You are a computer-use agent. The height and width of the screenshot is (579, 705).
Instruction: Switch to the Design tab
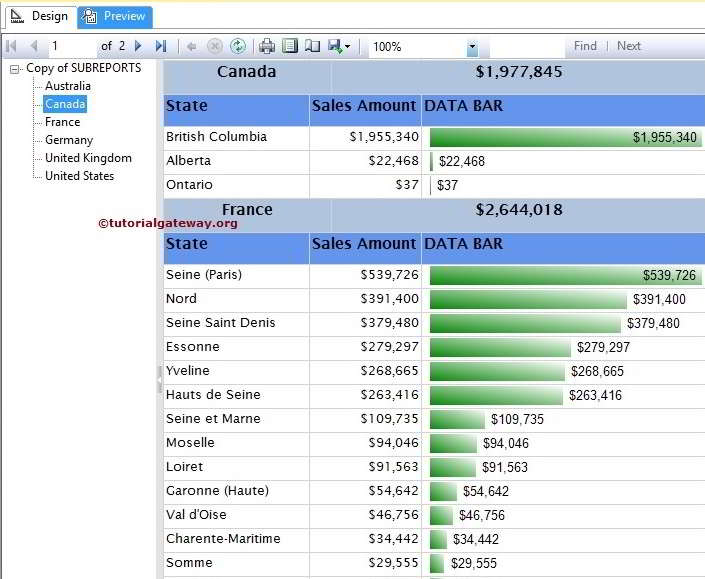click(x=40, y=17)
